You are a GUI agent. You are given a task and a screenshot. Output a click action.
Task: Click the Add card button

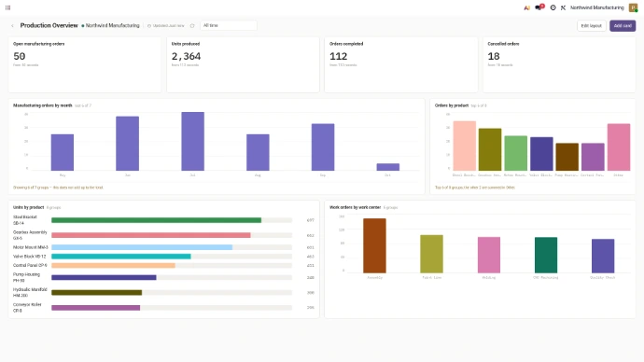623,26
